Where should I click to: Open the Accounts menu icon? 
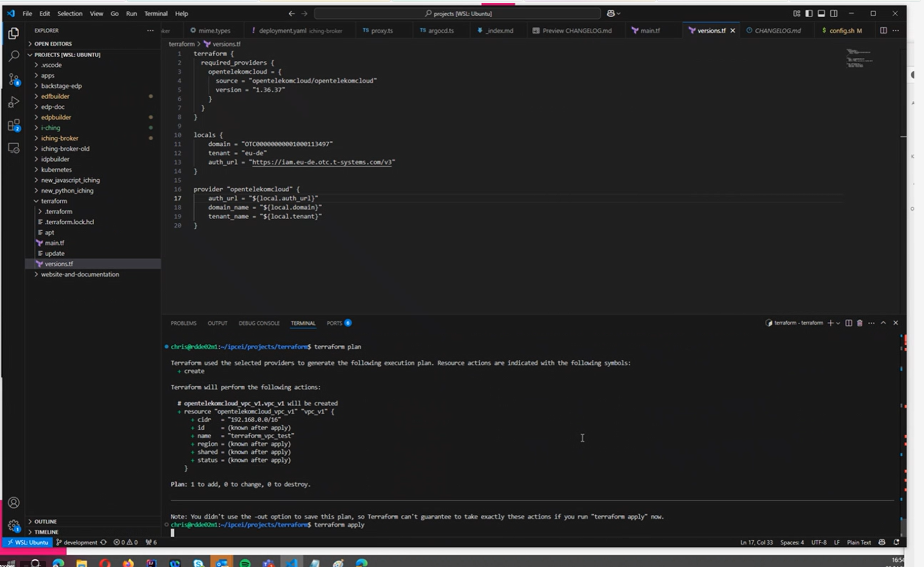tap(14, 502)
